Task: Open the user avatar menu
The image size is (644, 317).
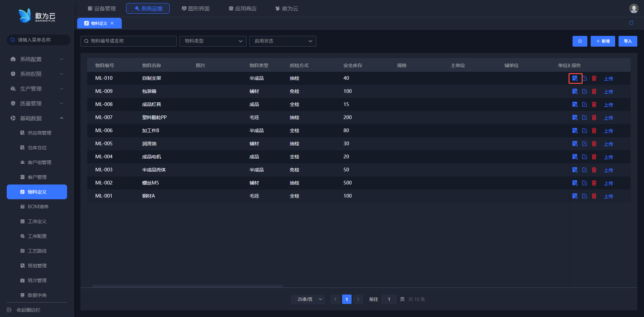Action: (634, 8)
